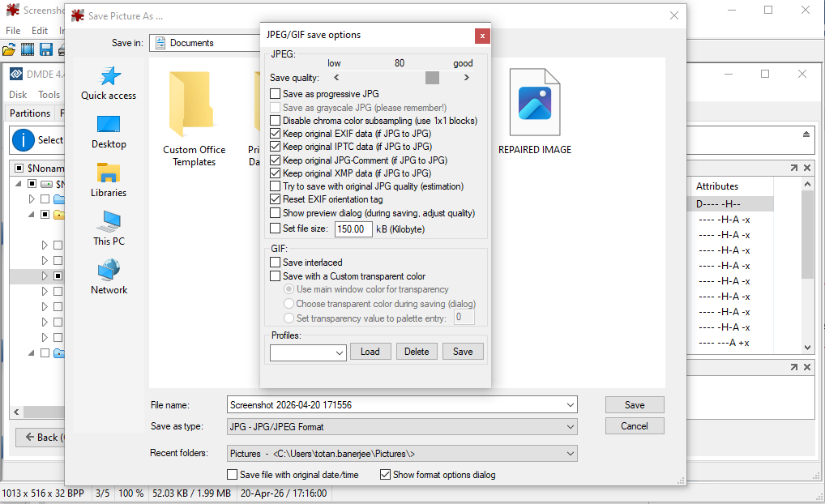Enable Save as progressive JPG
This screenshot has width=825, height=504.
[x=276, y=94]
